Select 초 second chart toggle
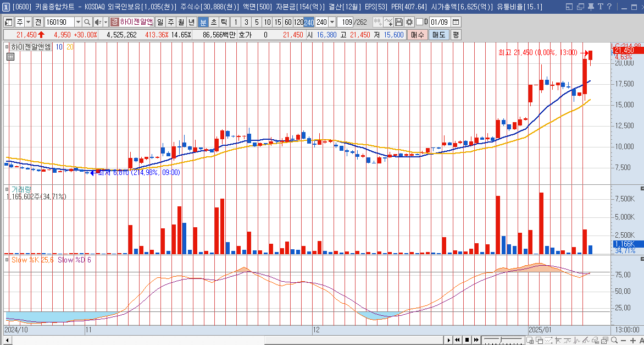Viewport: 644px width, 345px height. point(214,22)
